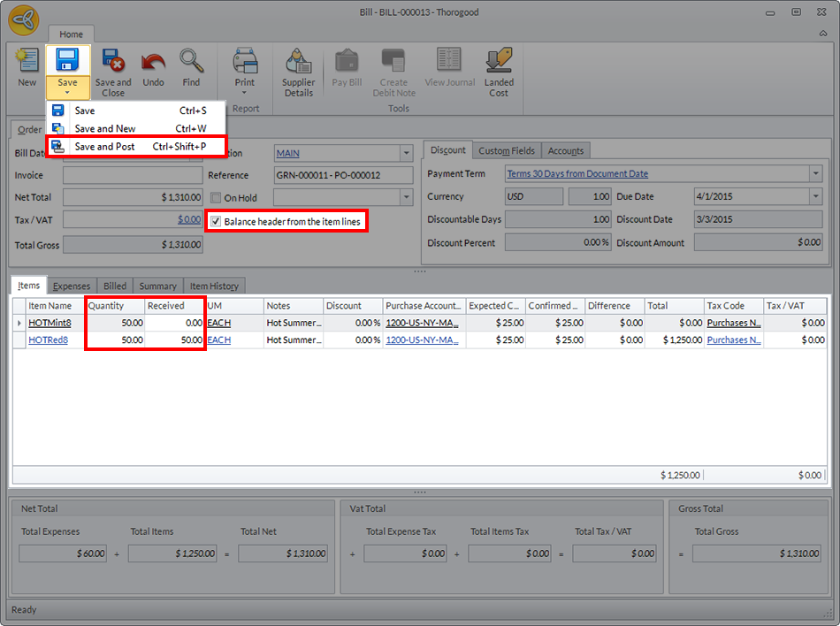Switch to the Expenses tab
840x626 pixels.
(72, 286)
